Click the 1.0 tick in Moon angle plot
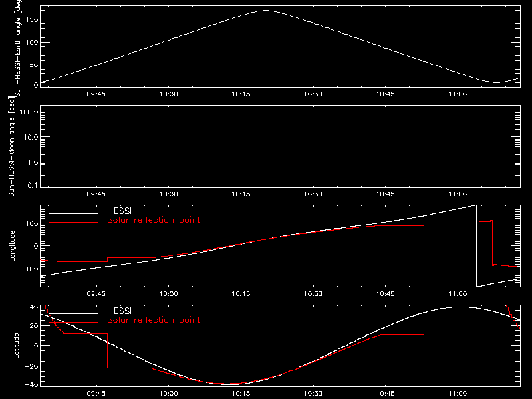 [x=33, y=162]
